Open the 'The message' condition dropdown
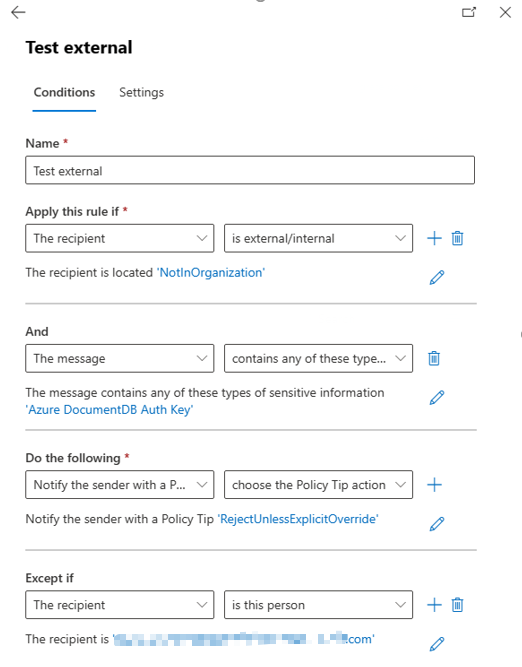Viewport: 522px width, 667px height. pyautogui.click(x=120, y=358)
